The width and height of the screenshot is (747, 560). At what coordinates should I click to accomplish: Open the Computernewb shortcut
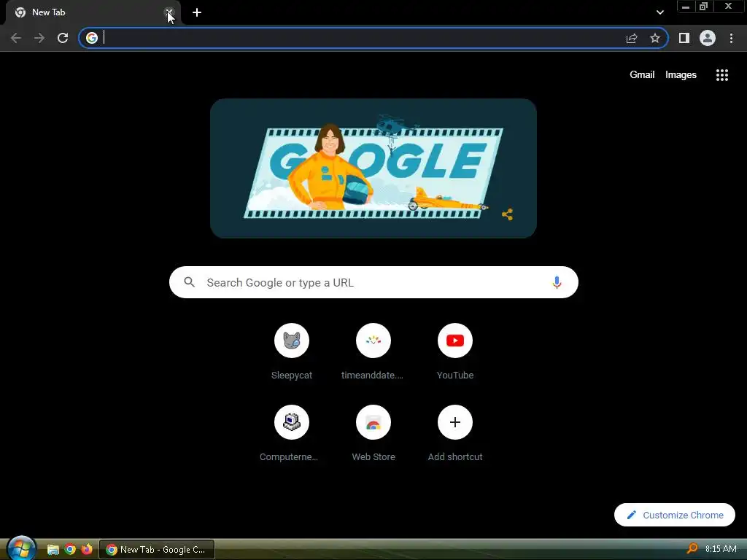point(292,422)
